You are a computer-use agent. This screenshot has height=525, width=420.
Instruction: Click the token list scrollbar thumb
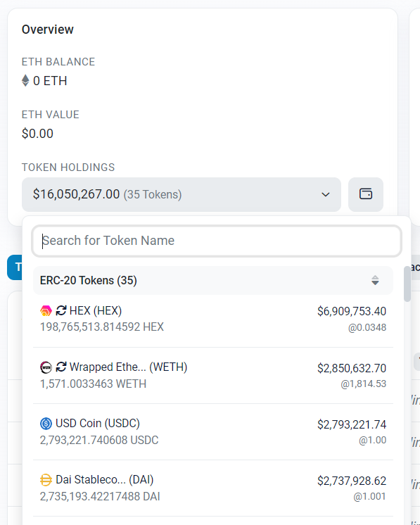coord(407,284)
